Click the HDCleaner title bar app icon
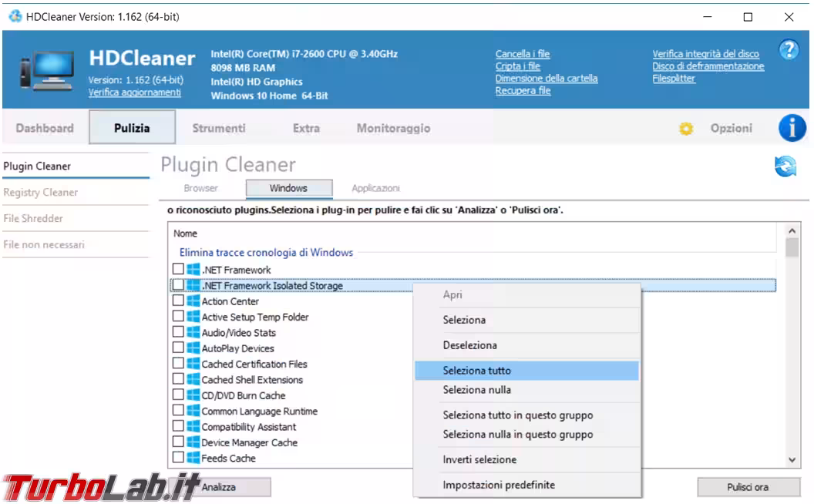This screenshot has width=814, height=504. coord(15,16)
